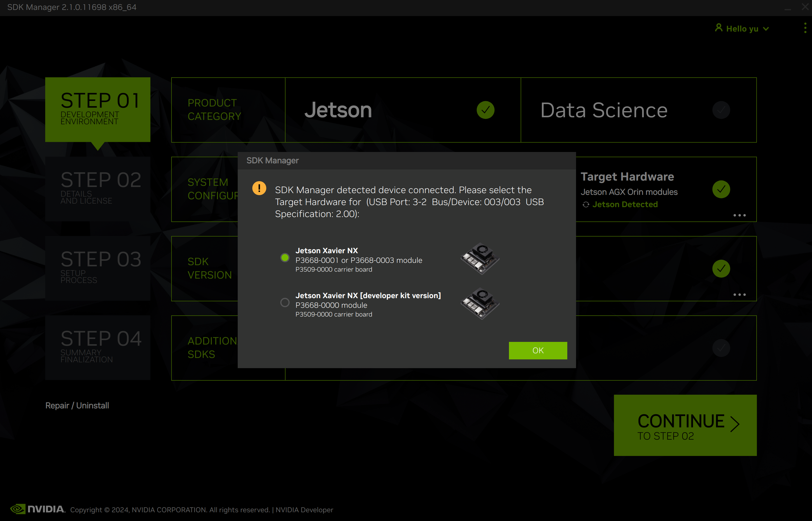Click the PRODUCT CATEGORY label

point(214,110)
